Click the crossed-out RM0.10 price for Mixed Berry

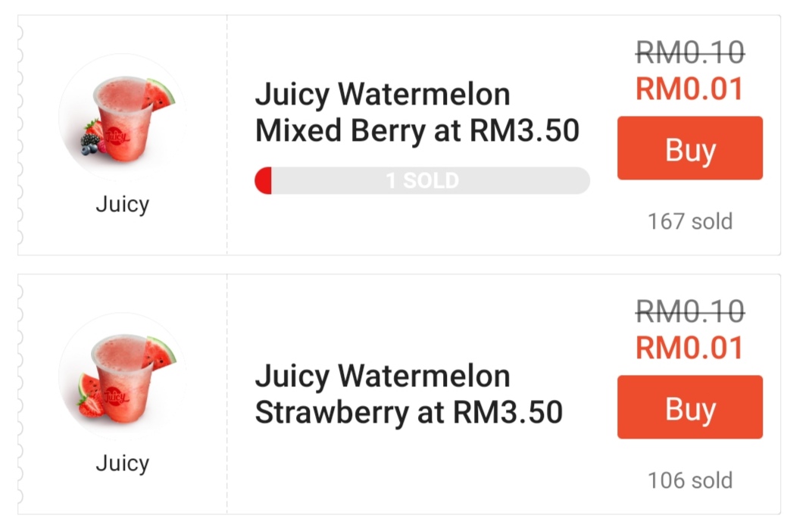pyautogui.click(x=689, y=52)
